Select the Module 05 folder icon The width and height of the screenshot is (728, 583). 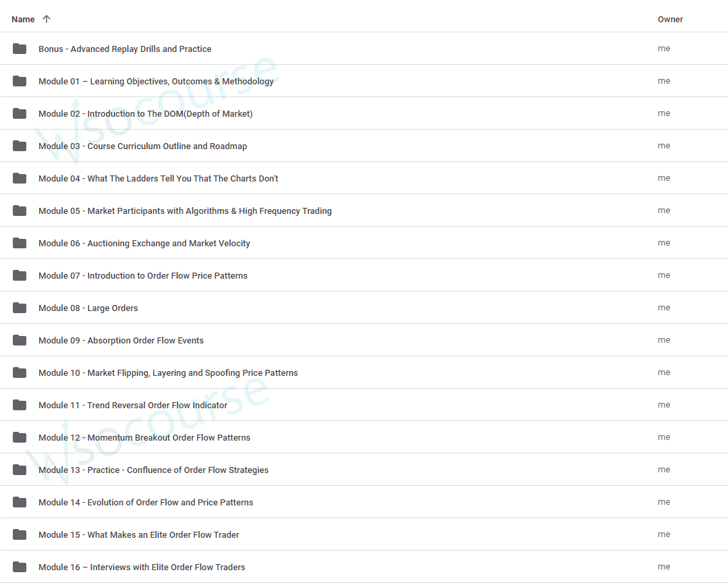point(20,211)
